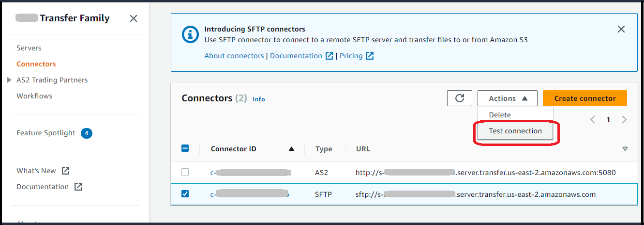Open the Pricing external link icon

tap(370, 56)
